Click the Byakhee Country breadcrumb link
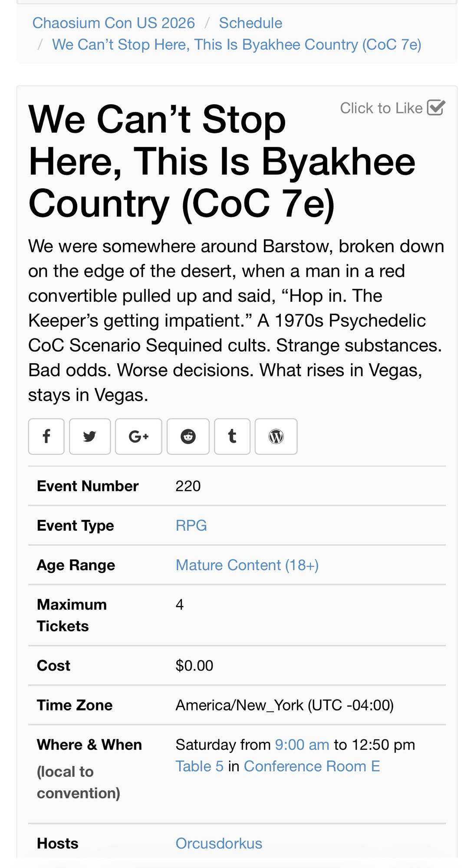The height and width of the screenshot is (868, 474). [237, 45]
